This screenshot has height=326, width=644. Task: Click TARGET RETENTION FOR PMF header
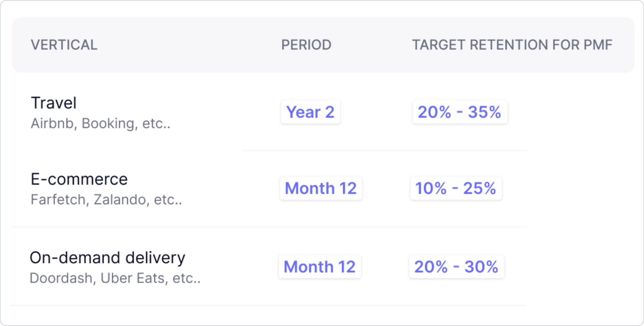click(512, 45)
